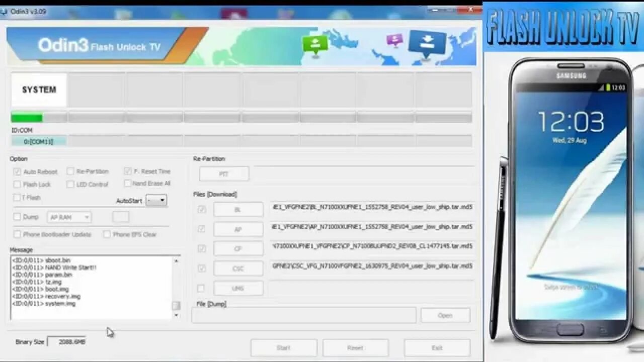Click the UMS file button
This screenshot has height=362, width=644.
(x=238, y=288)
